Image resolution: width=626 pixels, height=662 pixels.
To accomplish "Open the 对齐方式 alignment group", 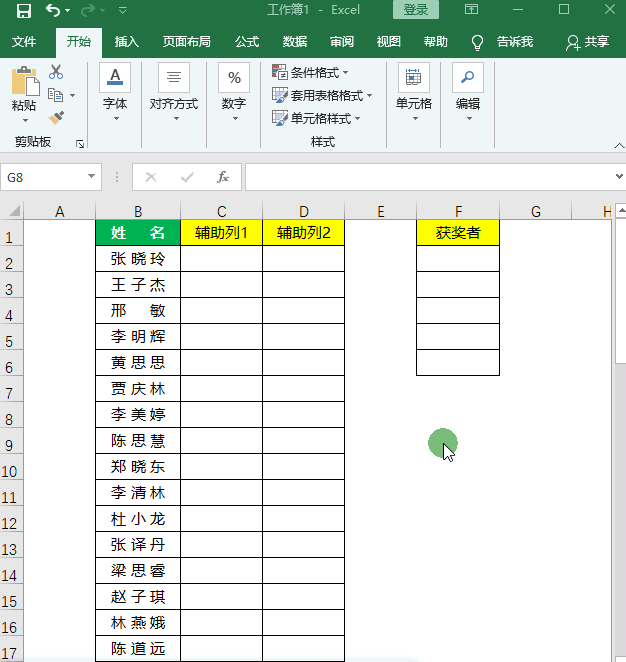I will pyautogui.click(x=174, y=93).
